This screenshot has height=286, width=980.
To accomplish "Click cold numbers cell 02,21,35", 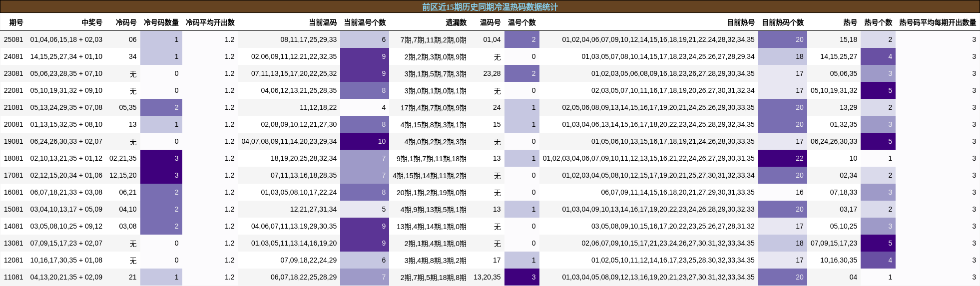I will point(123,158).
